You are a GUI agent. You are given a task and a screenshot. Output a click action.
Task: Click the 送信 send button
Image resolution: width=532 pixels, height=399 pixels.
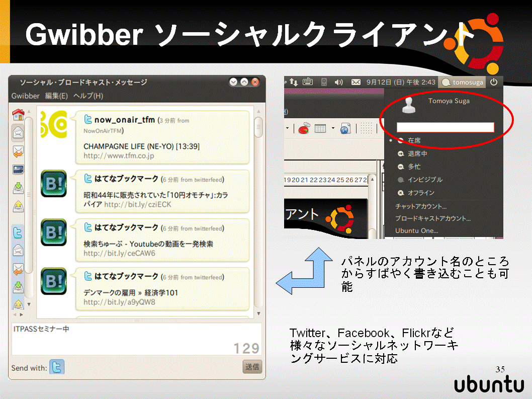[252, 367]
